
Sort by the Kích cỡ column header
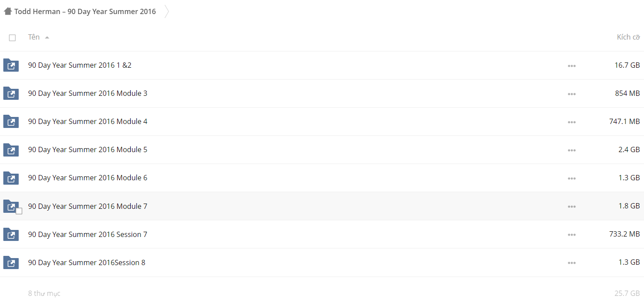pos(628,37)
